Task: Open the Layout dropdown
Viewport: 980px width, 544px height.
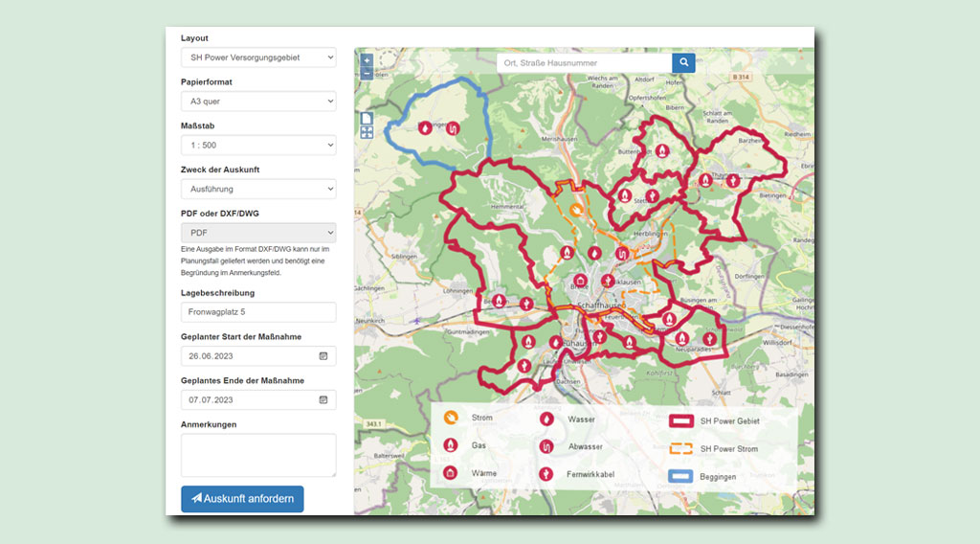Action: point(258,57)
